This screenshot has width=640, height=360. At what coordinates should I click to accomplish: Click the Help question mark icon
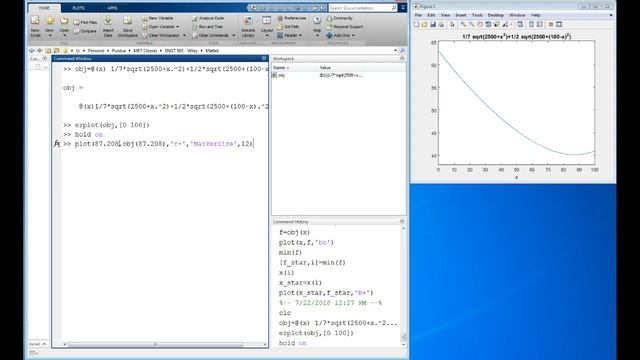tap(317, 20)
